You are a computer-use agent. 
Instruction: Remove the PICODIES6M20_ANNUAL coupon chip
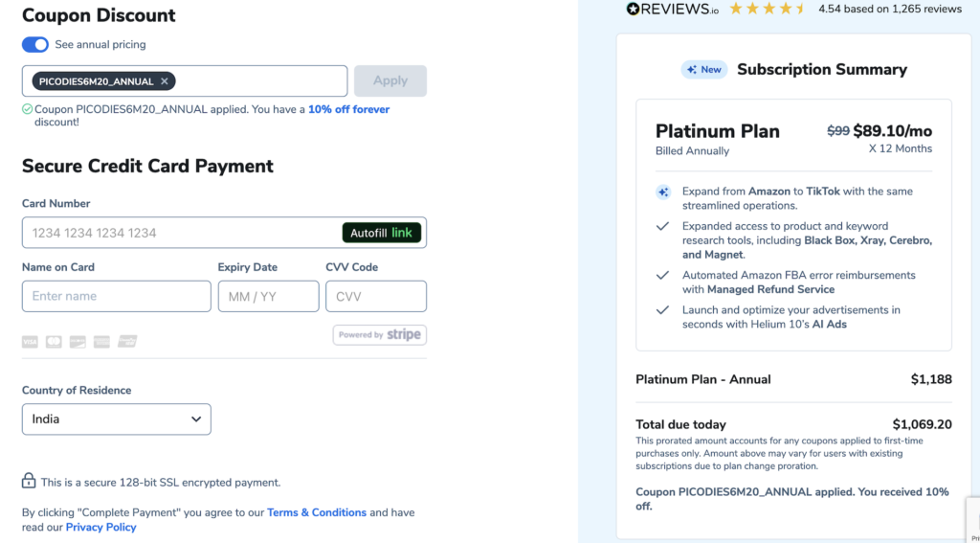point(165,81)
